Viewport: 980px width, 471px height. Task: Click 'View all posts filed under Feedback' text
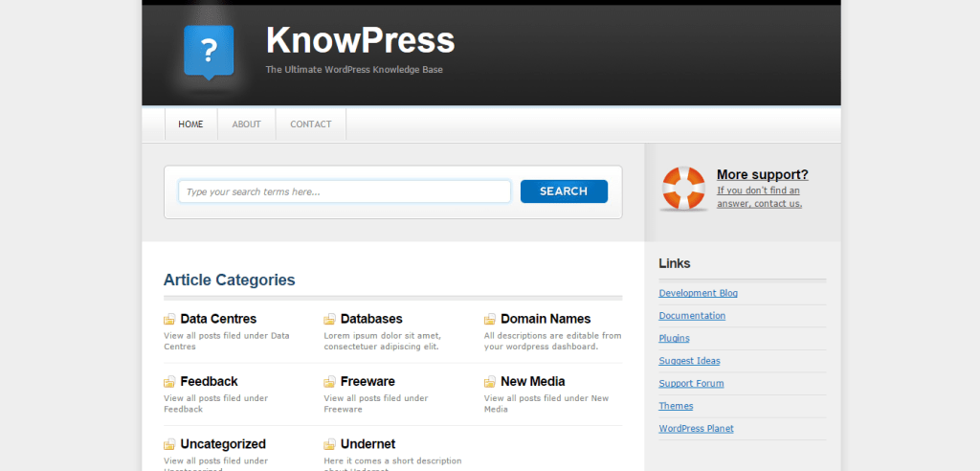pyautogui.click(x=215, y=403)
